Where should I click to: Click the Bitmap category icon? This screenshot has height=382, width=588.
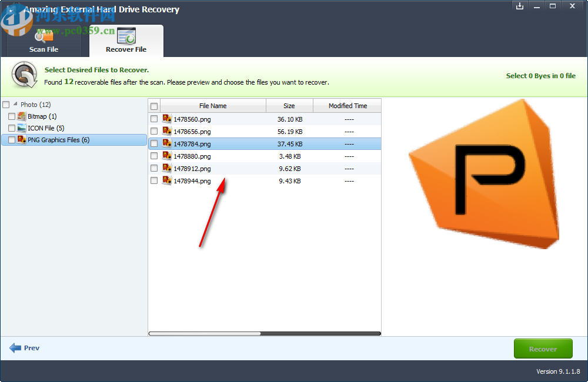(x=22, y=116)
